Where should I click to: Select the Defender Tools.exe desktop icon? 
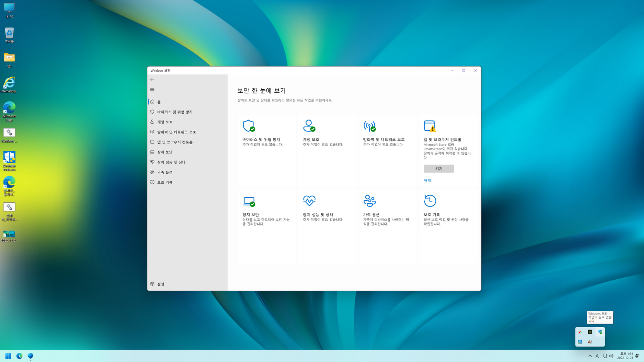(x=9, y=161)
